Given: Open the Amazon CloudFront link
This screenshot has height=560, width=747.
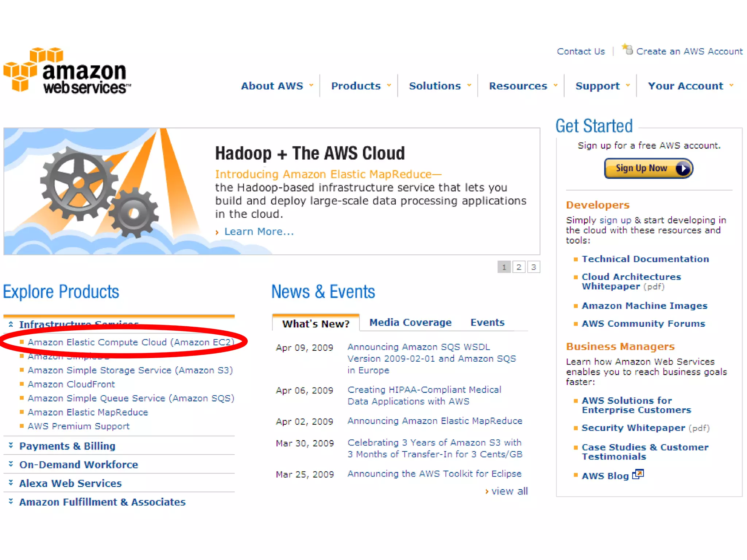Looking at the screenshot, I should (71, 384).
